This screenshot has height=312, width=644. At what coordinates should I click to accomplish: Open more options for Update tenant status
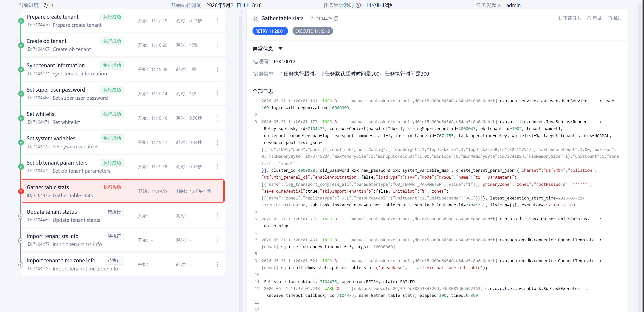point(218,216)
